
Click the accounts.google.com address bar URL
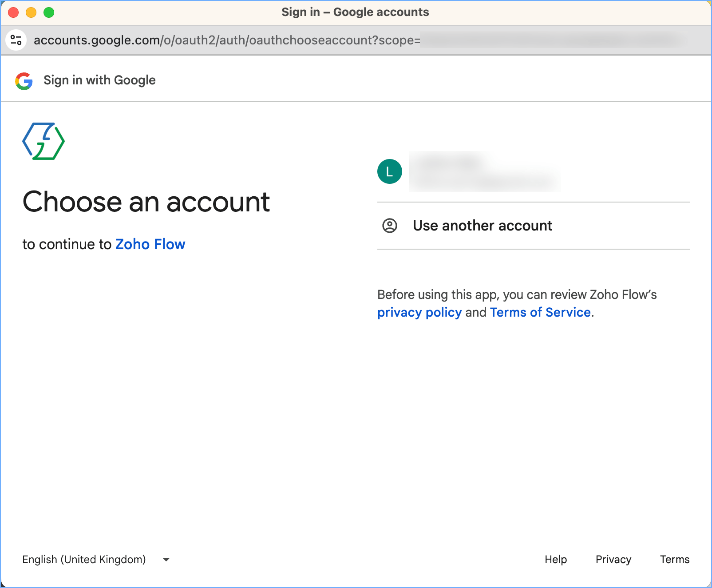pyautogui.click(x=227, y=40)
